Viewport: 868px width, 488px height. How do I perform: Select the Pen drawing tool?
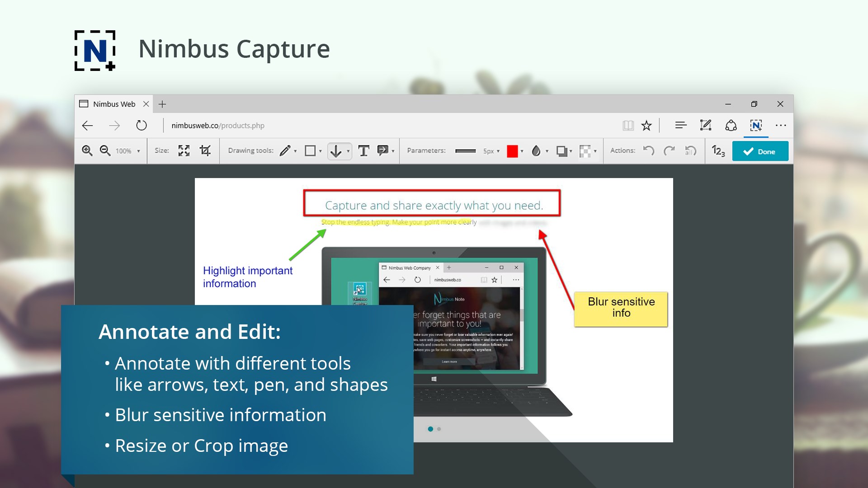pyautogui.click(x=285, y=150)
